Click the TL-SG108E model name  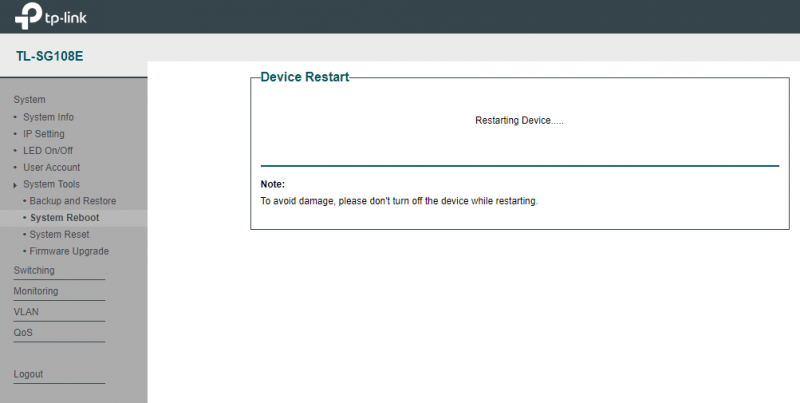tap(49, 56)
